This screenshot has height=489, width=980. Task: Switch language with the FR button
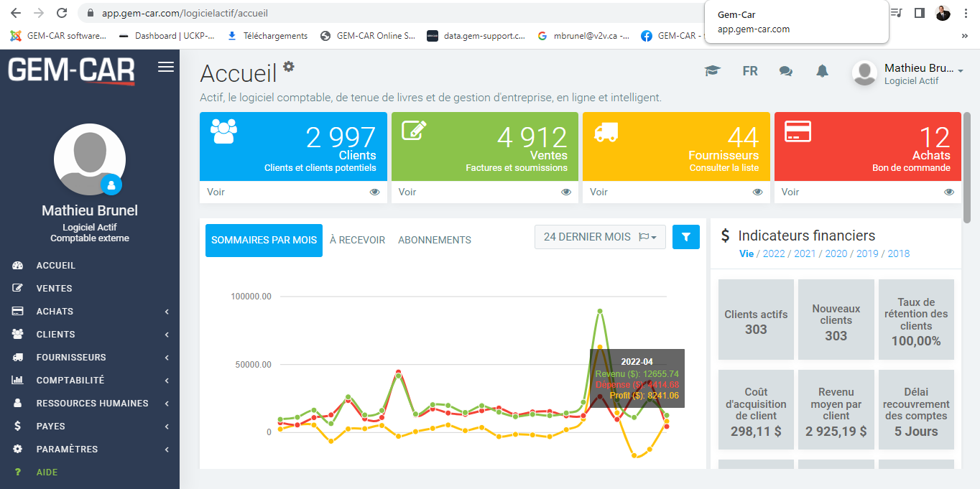click(x=749, y=71)
